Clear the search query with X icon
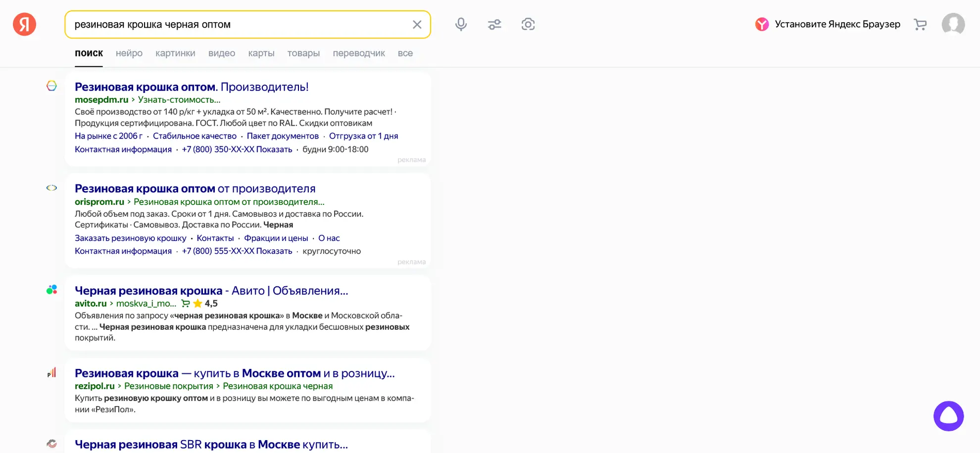Screen dimensions: 980x453 click(x=417, y=24)
